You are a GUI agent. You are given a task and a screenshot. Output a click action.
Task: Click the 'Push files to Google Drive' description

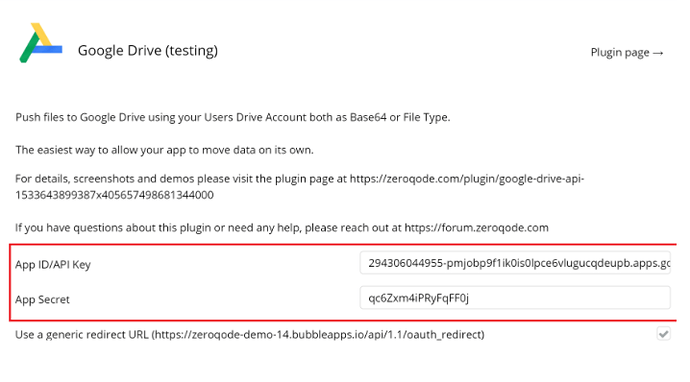[x=233, y=118]
